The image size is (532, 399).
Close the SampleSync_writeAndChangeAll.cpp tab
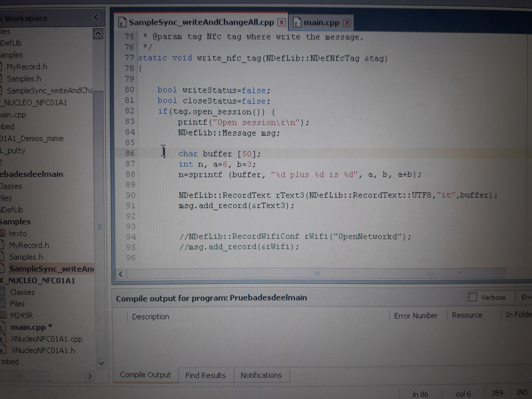(282, 23)
